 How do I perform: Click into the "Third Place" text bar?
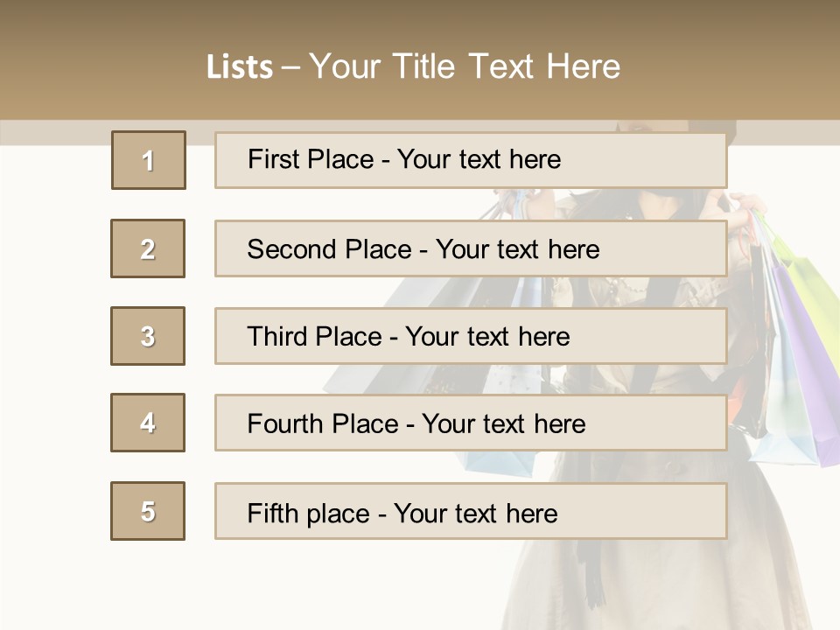click(470, 336)
